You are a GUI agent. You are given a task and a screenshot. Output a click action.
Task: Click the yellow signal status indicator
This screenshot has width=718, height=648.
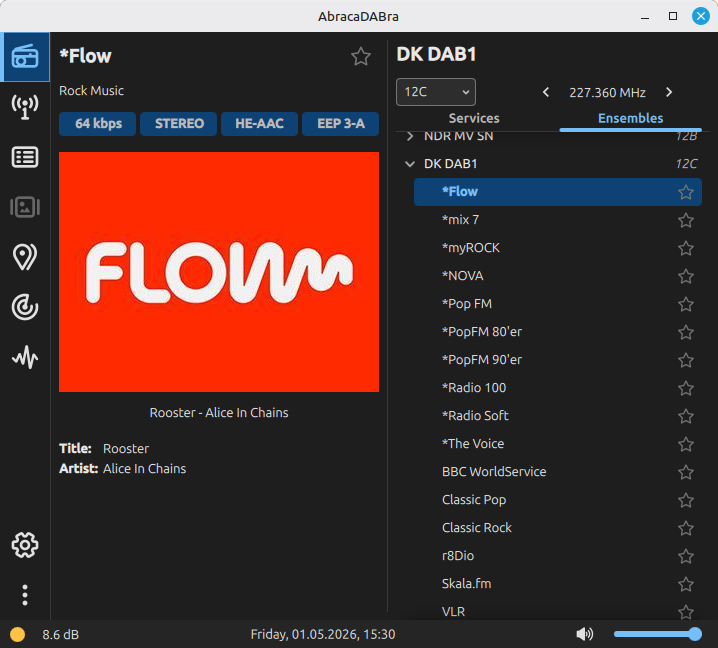(17, 634)
